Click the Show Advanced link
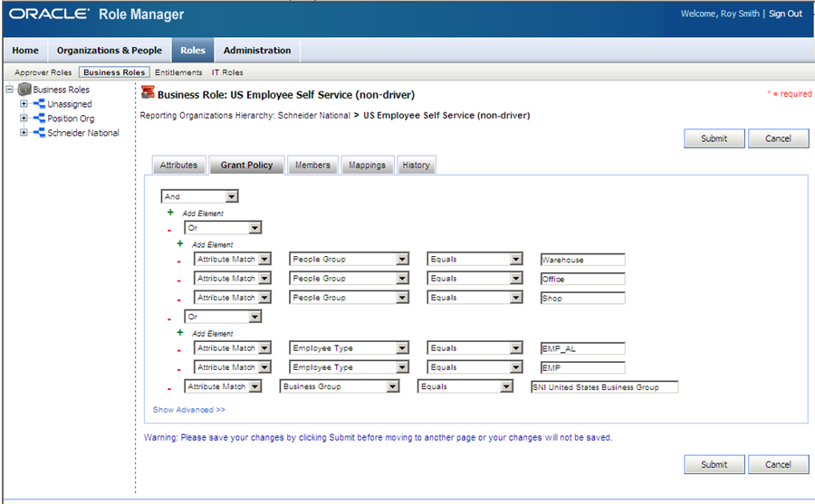Screen dimensions: 815x504 pos(188,410)
